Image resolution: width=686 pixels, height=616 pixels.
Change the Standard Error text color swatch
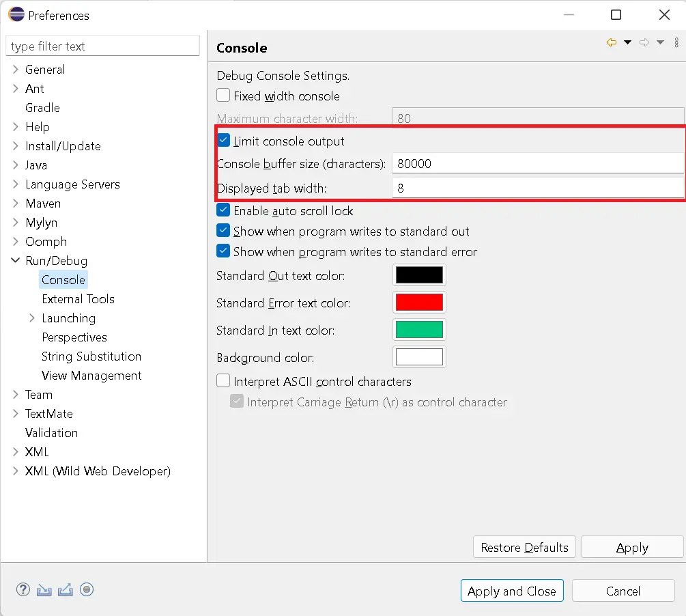(418, 303)
